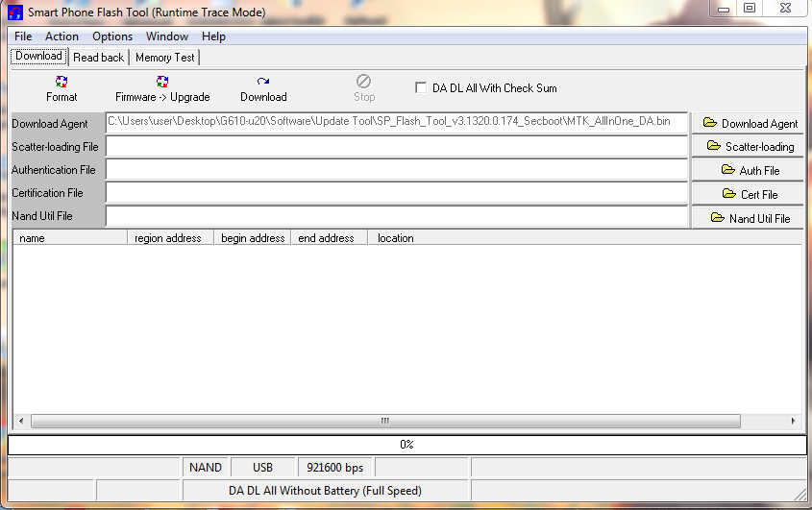The width and height of the screenshot is (812, 510).
Task: Open the Help menu
Action: tap(213, 36)
